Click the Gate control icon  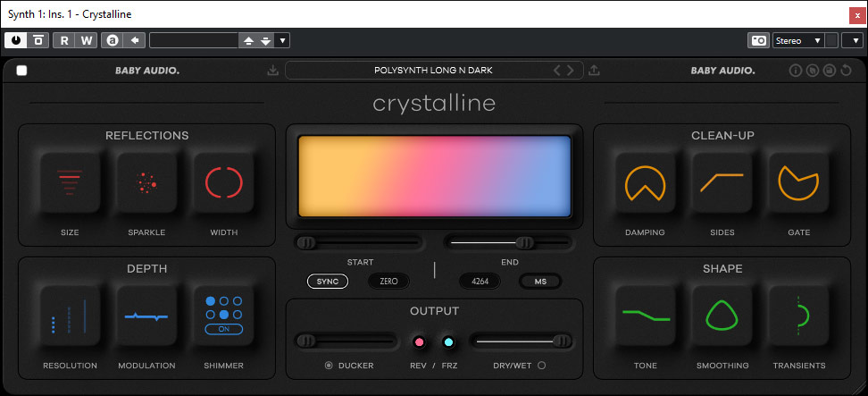click(x=798, y=182)
